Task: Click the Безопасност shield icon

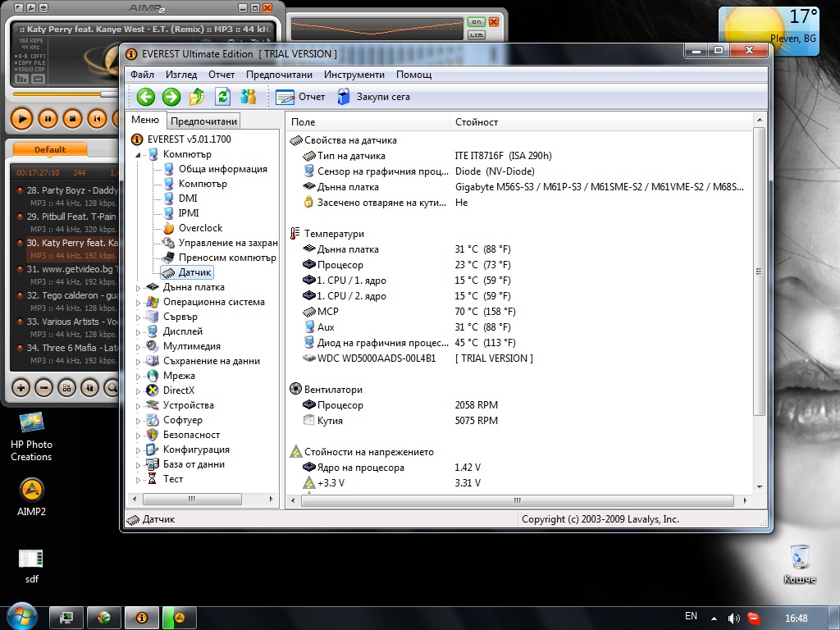Action: [153, 435]
